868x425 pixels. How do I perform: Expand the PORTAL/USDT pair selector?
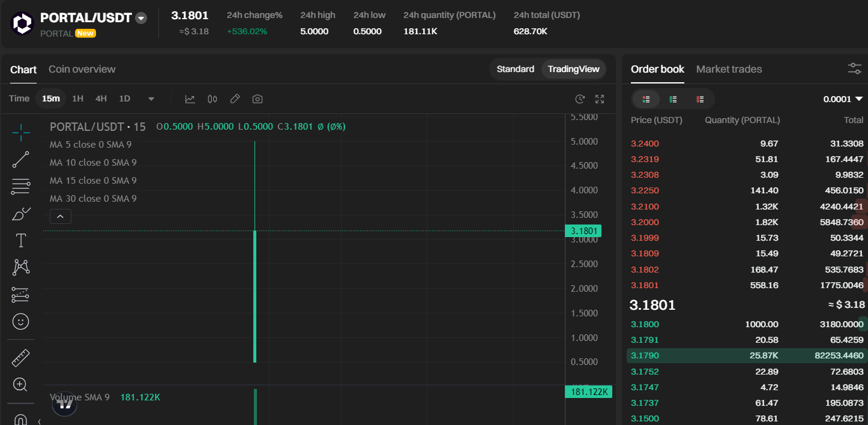coord(141,18)
